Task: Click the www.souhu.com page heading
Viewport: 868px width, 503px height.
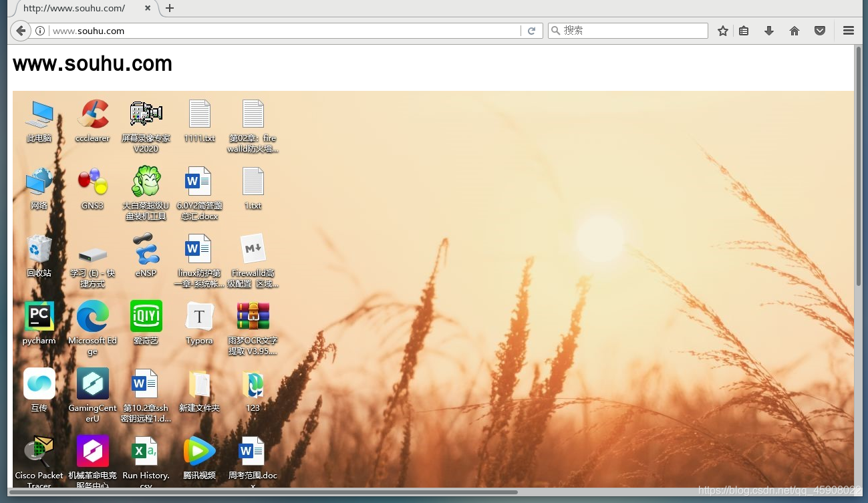Action: [92, 63]
